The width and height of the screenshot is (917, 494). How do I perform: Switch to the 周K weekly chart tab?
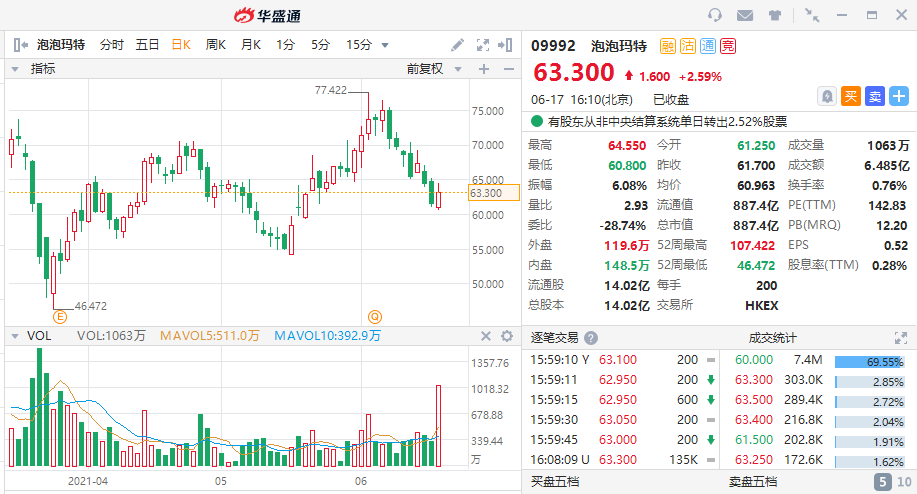tap(215, 45)
